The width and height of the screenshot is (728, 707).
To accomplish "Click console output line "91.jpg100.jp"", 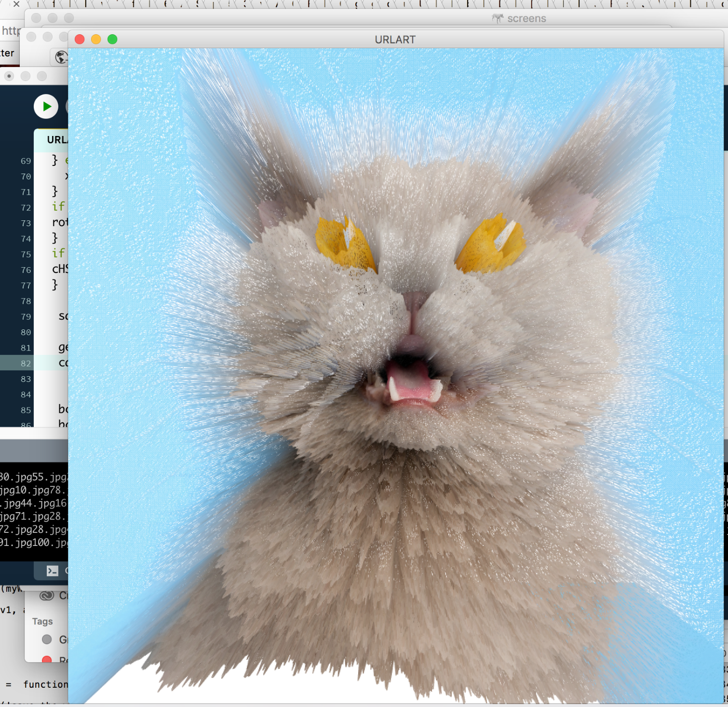I will pyautogui.click(x=34, y=543).
